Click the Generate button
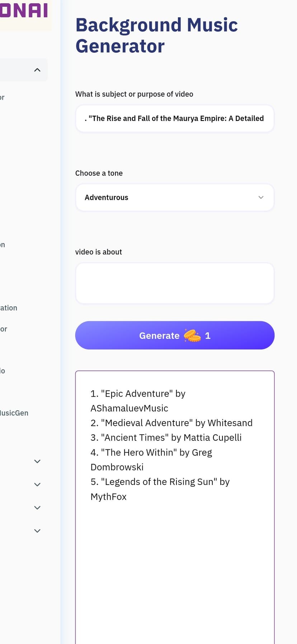Screen dimensions: 297x644 [x=175, y=335]
